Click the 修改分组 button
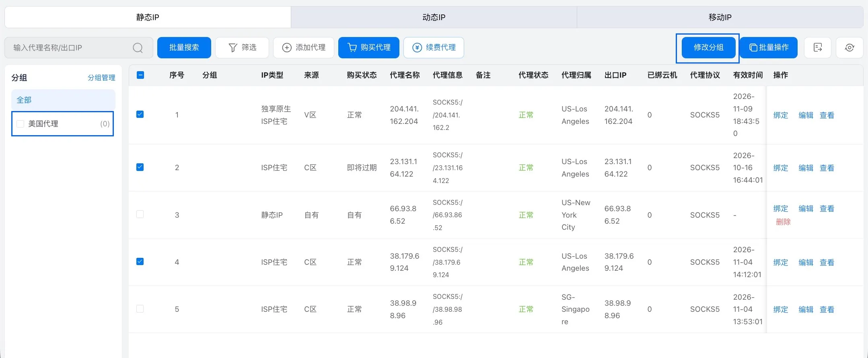This screenshot has width=868, height=358. (708, 47)
